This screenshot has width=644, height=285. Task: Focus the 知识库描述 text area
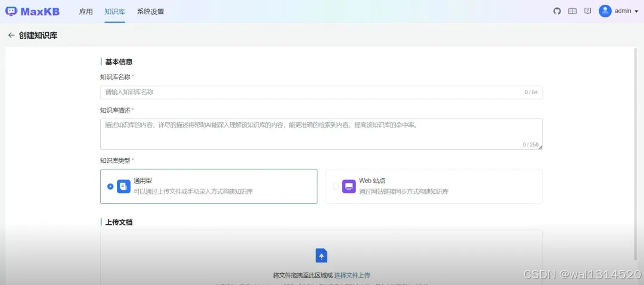(x=321, y=134)
